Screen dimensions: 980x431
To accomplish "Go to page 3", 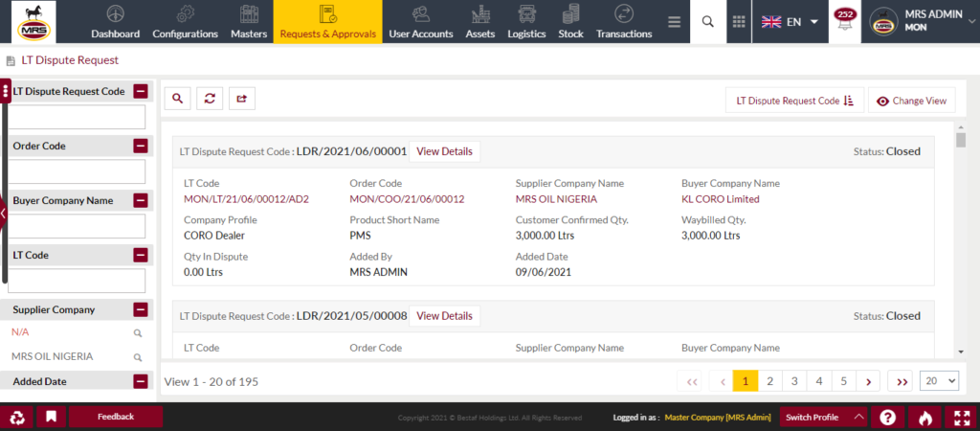I will (x=794, y=381).
